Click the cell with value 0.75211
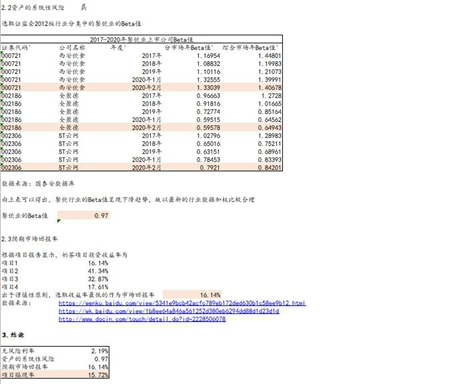 coord(270,144)
